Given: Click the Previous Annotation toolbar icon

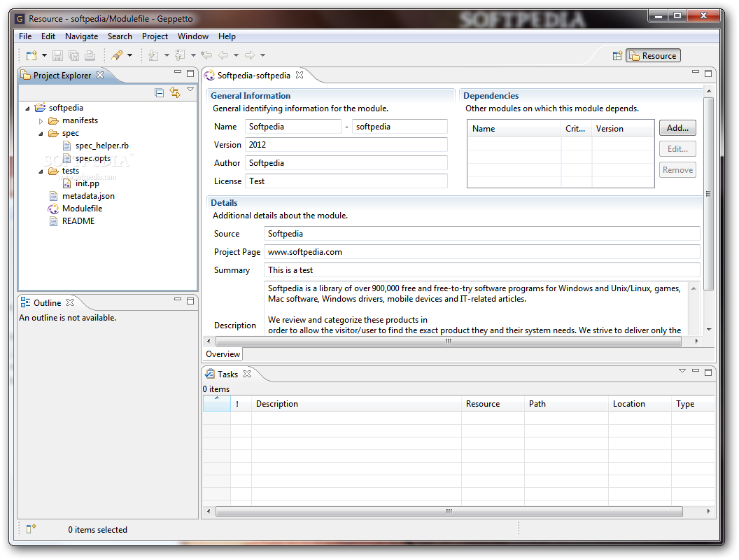Looking at the screenshot, I should click(x=180, y=55).
